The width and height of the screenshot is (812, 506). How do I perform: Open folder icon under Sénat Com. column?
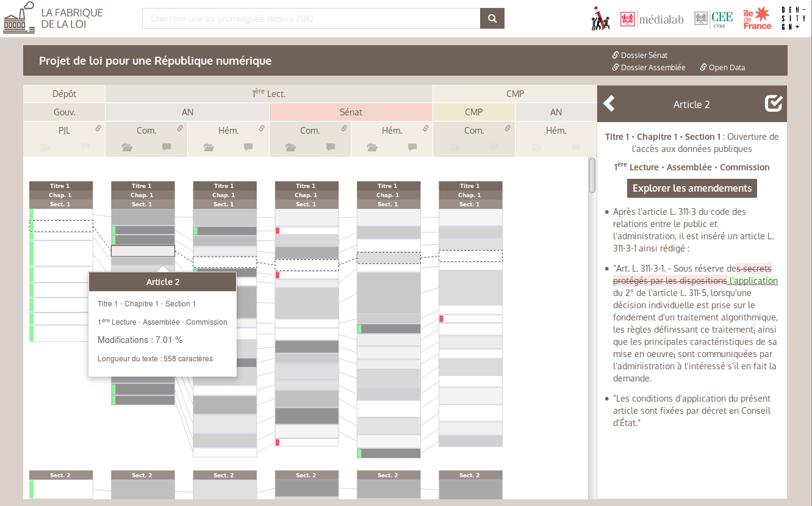pyautogui.click(x=290, y=147)
